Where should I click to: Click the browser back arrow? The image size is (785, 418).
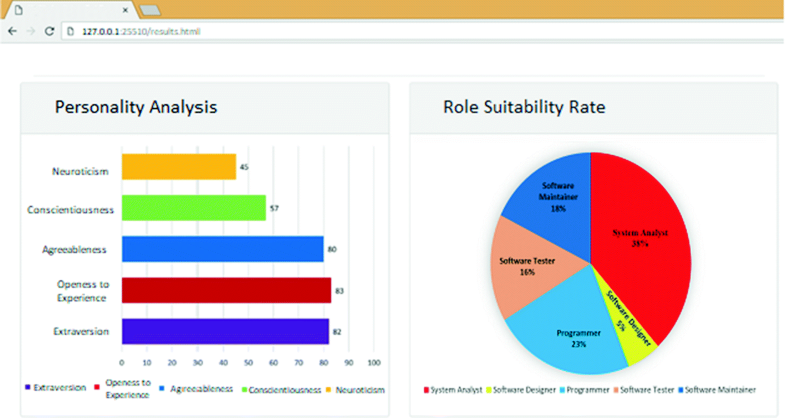tap(13, 31)
